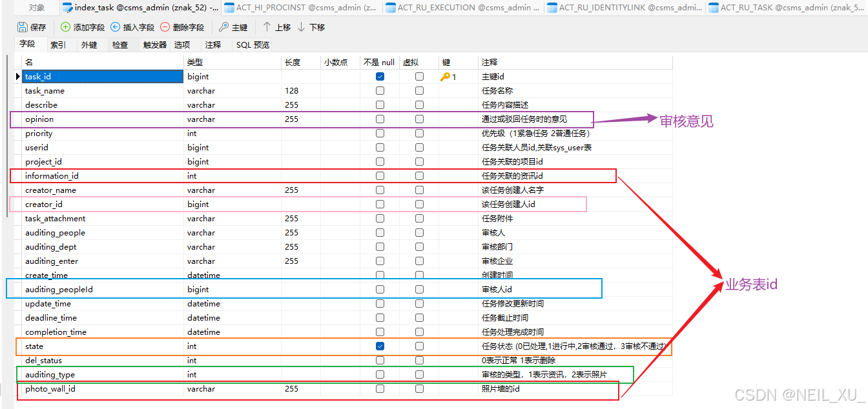Click the Save (保存) toolbar button
The width and height of the screenshot is (868, 409).
(32, 27)
